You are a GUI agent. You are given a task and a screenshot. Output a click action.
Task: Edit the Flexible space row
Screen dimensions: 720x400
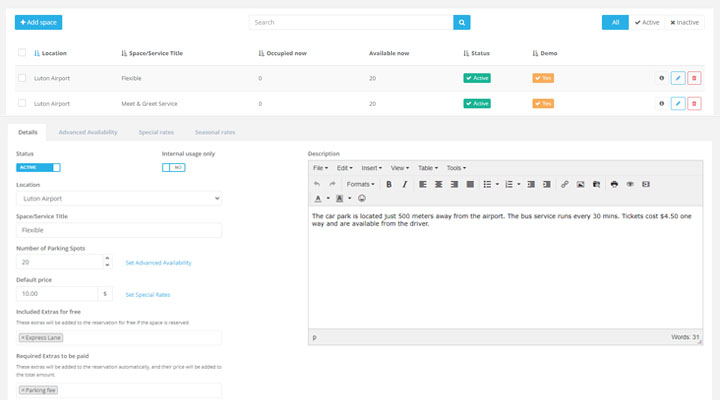click(678, 77)
